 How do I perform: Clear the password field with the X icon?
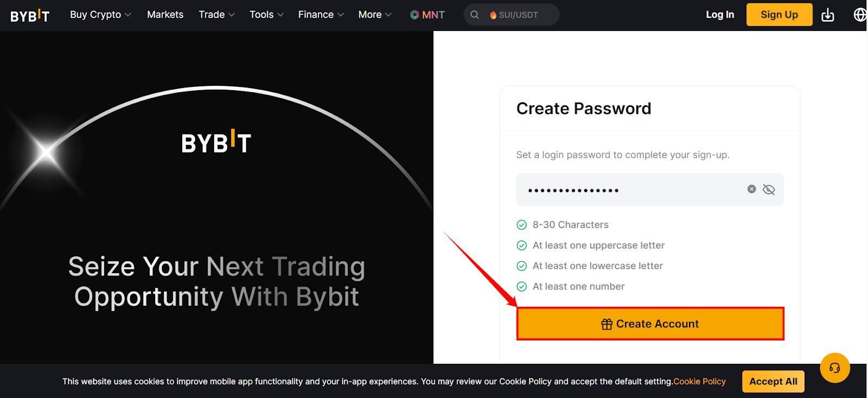(x=751, y=189)
